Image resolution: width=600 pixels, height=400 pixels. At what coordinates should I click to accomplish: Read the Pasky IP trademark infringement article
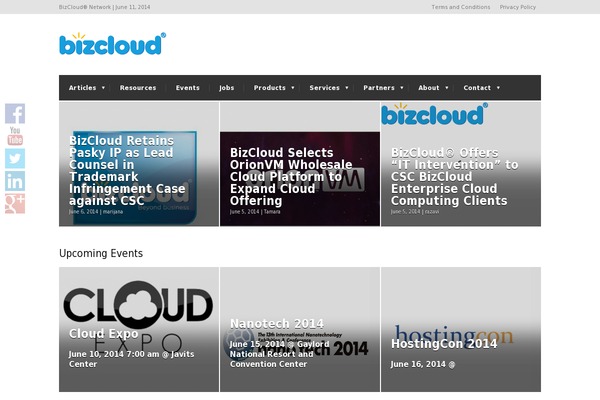[127, 170]
